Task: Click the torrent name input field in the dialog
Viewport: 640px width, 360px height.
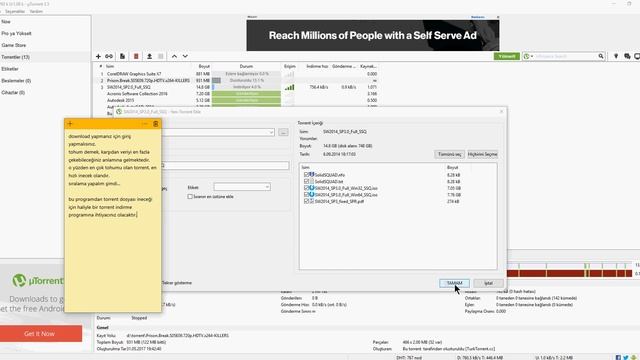Action: (226, 165)
